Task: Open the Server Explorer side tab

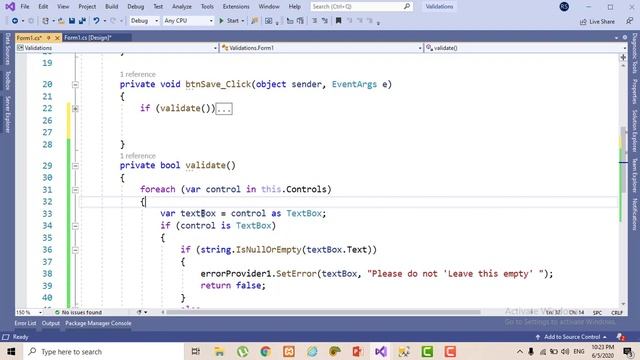Action: tap(7, 114)
